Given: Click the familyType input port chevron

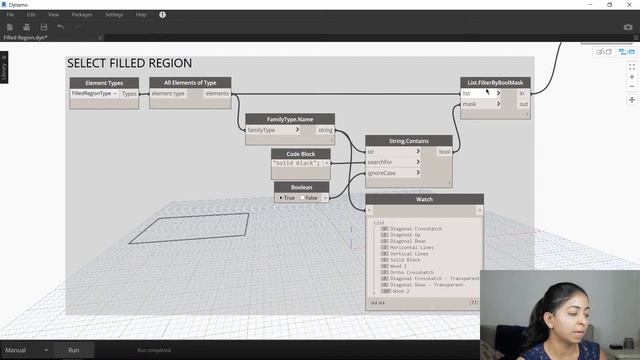Looking at the screenshot, I should [297, 130].
